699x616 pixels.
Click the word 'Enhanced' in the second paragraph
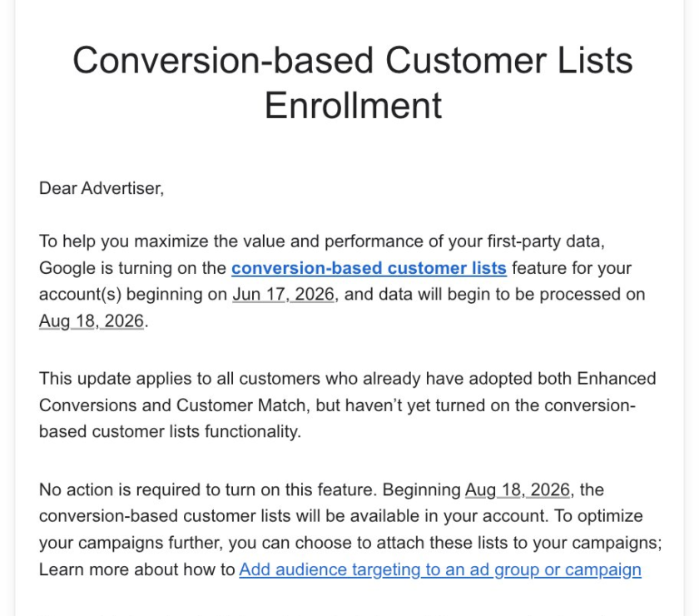point(617,379)
